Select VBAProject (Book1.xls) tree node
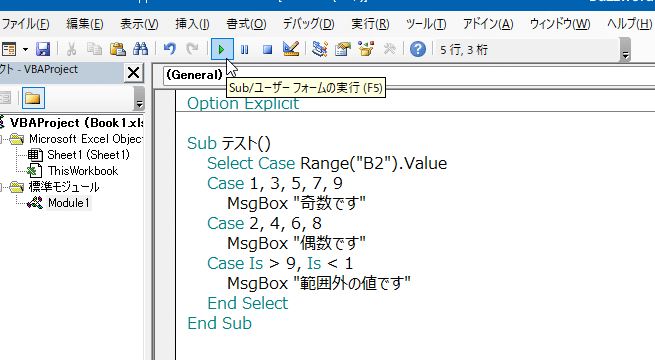The height and width of the screenshot is (360, 655). [x=76, y=123]
